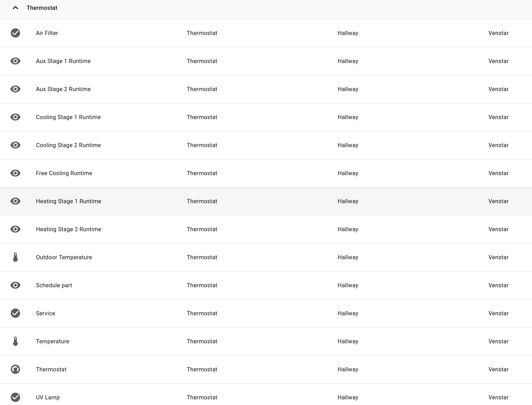Click the Schedule part eye icon
The width and height of the screenshot is (532, 405).
coord(15,285)
